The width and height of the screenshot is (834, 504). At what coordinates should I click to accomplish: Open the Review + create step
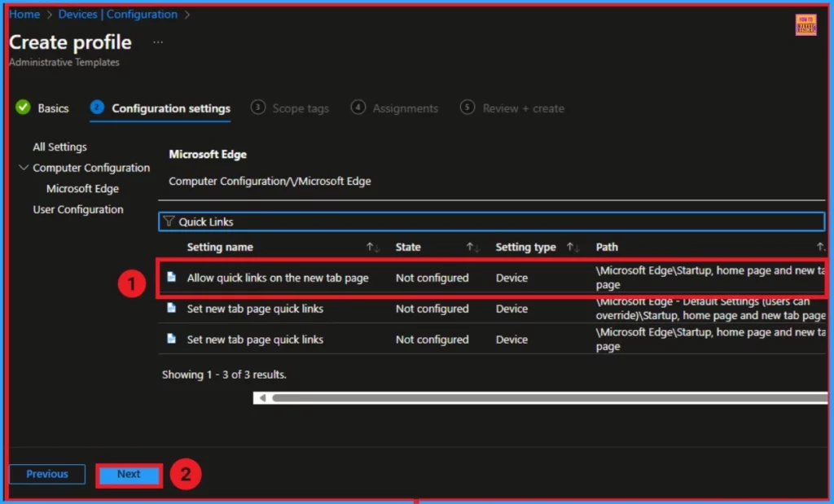512,108
